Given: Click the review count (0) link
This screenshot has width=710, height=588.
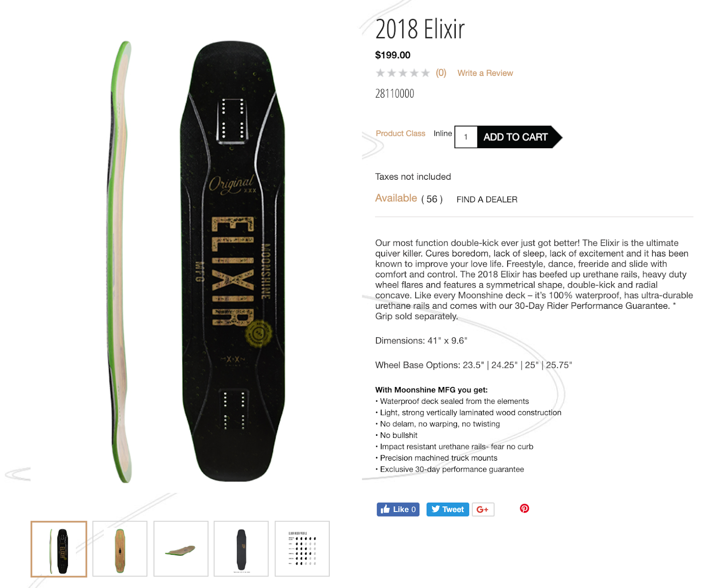Looking at the screenshot, I should click(441, 73).
